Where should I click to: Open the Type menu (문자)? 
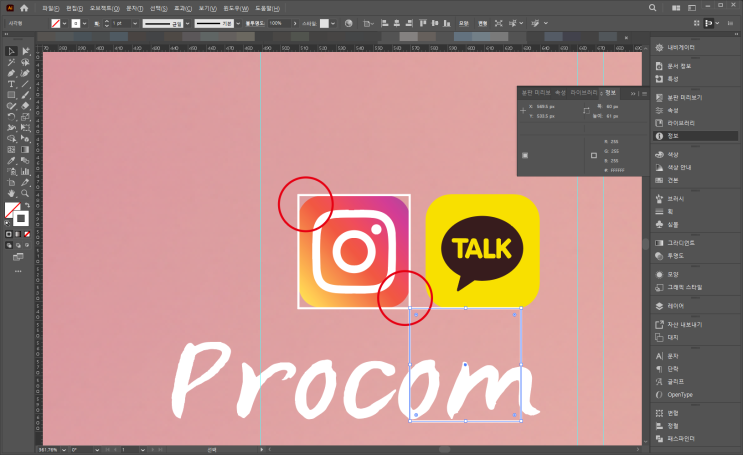[x=135, y=9]
